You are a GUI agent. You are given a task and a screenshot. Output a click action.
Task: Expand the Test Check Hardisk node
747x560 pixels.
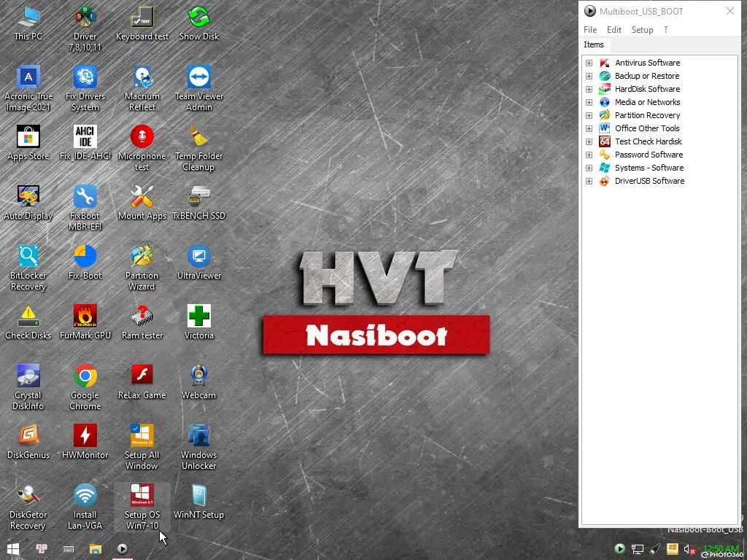(589, 141)
